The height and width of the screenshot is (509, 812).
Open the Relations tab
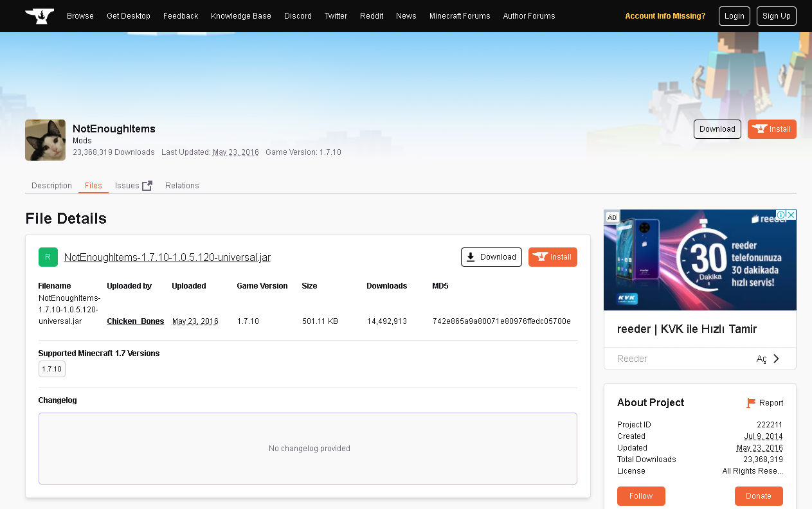[x=182, y=186]
